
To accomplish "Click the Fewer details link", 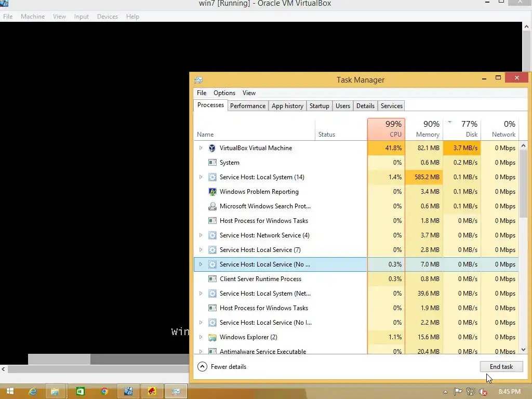I will coord(229,367).
